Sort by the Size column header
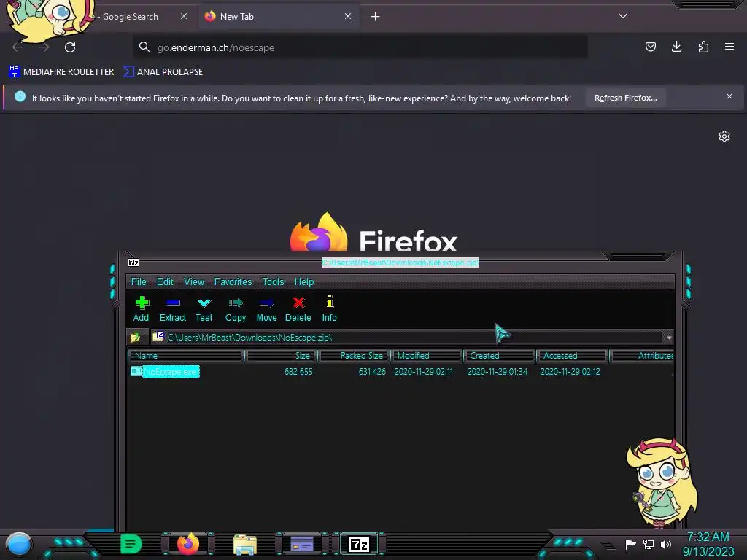This screenshot has height=560, width=747. pyautogui.click(x=281, y=356)
